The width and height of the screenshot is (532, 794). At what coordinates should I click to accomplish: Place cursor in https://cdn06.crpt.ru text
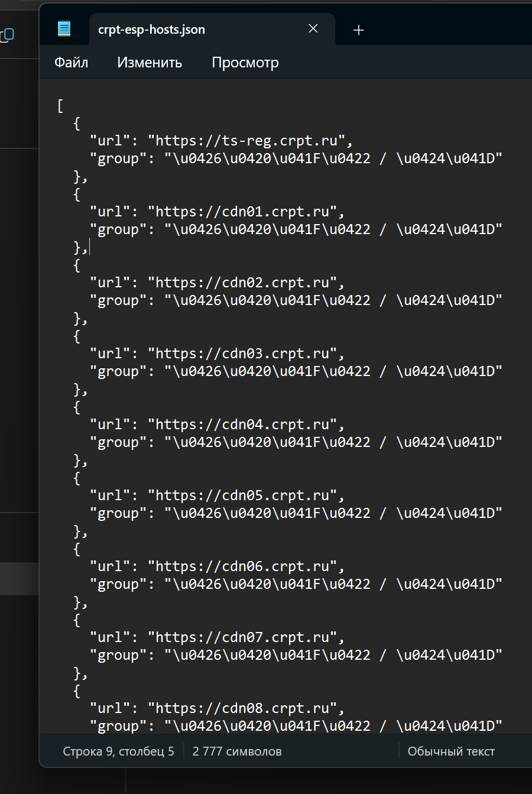(x=242, y=566)
